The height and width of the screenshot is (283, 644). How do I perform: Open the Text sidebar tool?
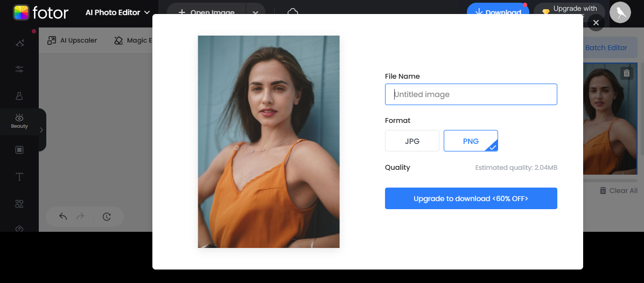coord(19,177)
